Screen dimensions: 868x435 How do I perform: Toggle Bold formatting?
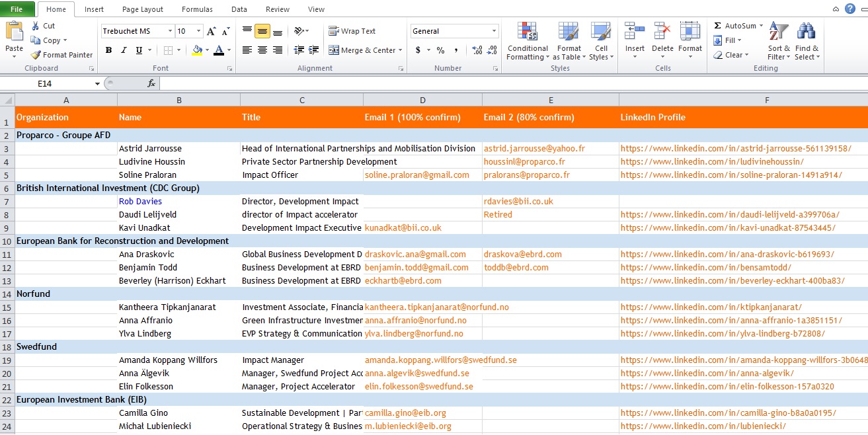pyautogui.click(x=108, y=50)
